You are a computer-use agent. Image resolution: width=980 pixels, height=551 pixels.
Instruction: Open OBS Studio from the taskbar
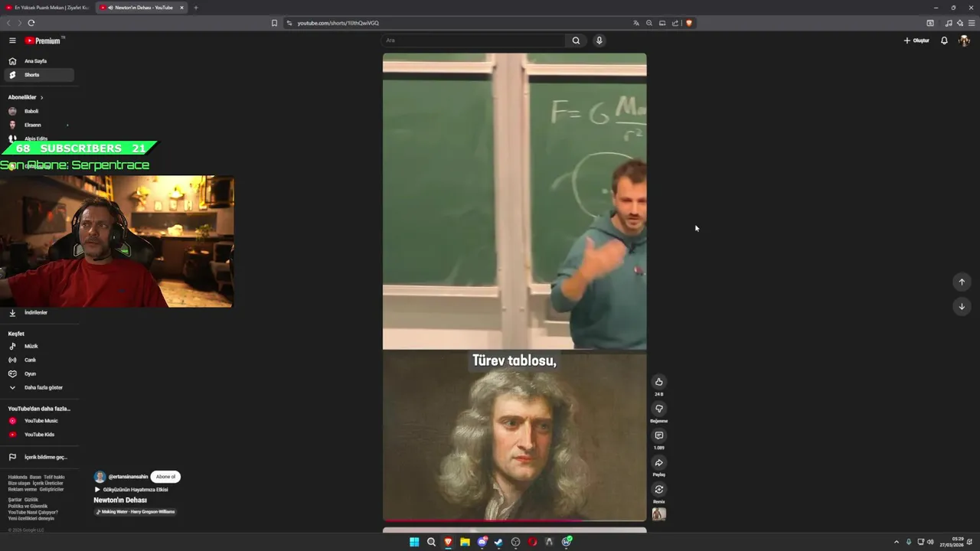pyautogui.click(x=515, y=542)
